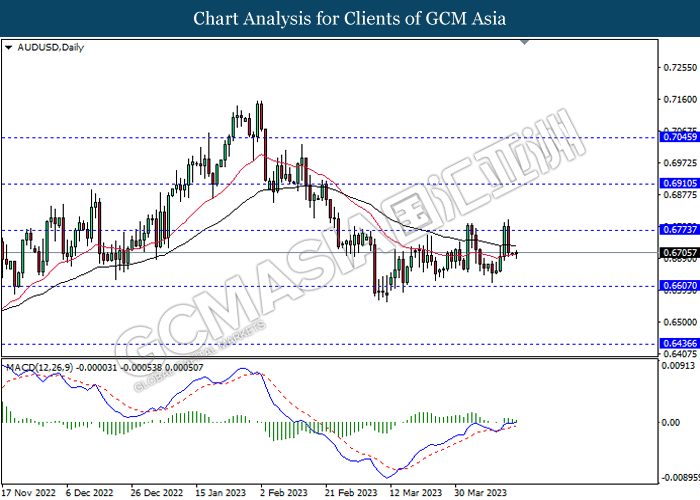700x500 pixels.
Task: Click the 0.65000 price axis value
Action: click(x=680, y=322)
